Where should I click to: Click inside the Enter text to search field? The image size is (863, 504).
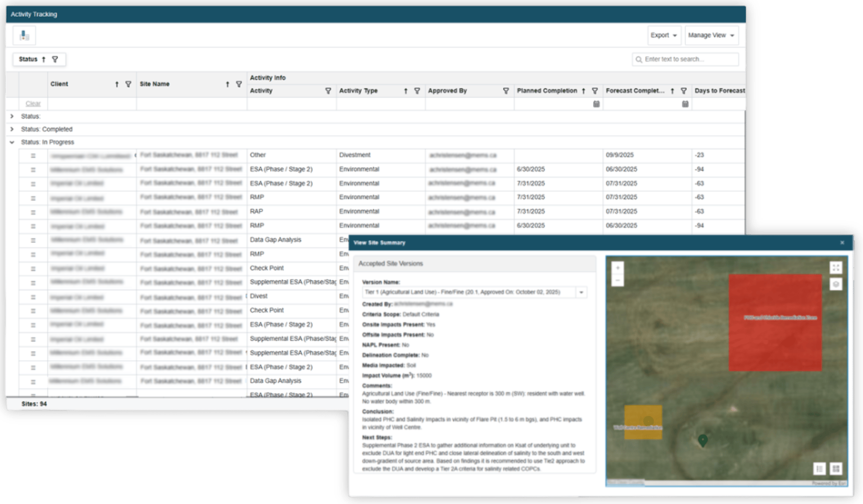[686, 59]
